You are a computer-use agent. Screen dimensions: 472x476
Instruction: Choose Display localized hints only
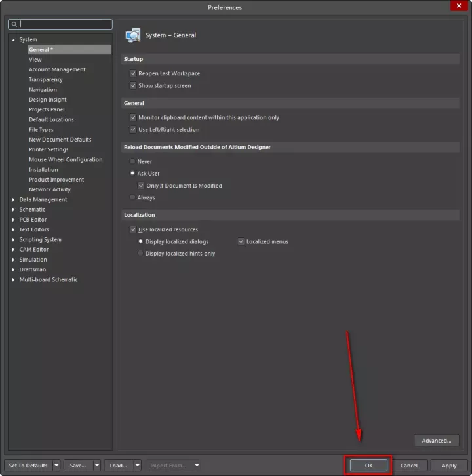(x=140, y=254)
